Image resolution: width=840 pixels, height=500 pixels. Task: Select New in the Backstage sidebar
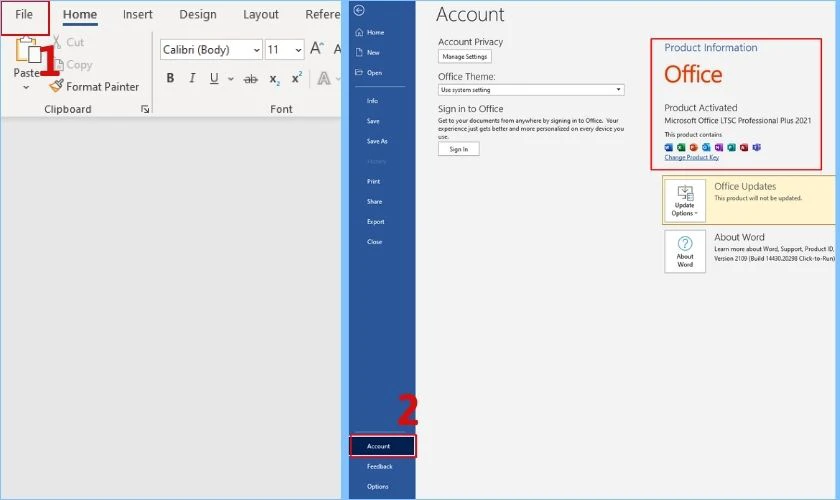(373, 53)
